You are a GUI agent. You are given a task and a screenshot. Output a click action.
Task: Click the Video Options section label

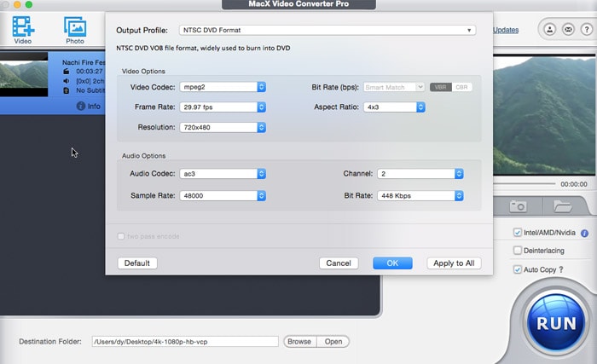click(x=143, y=72)
